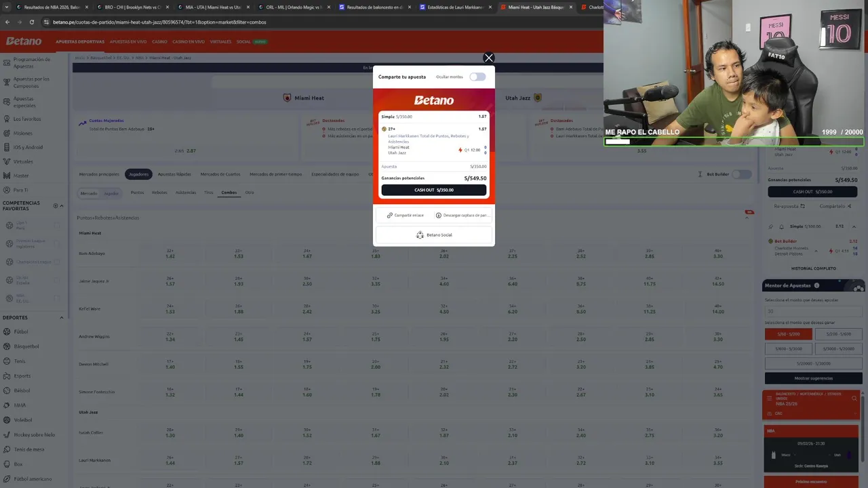Open Master in sidebar
868x488 pixels.
coord(21,176)
